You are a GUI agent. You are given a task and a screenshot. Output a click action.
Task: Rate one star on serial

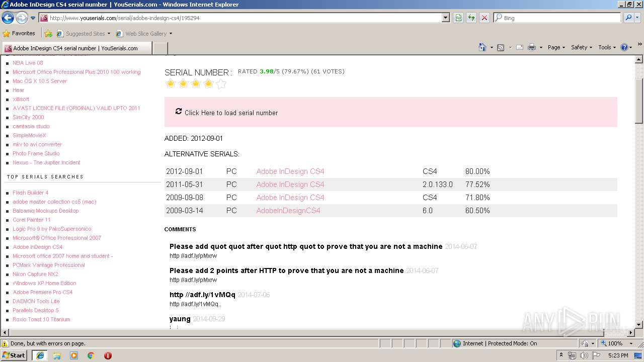[x=171, y=83]
